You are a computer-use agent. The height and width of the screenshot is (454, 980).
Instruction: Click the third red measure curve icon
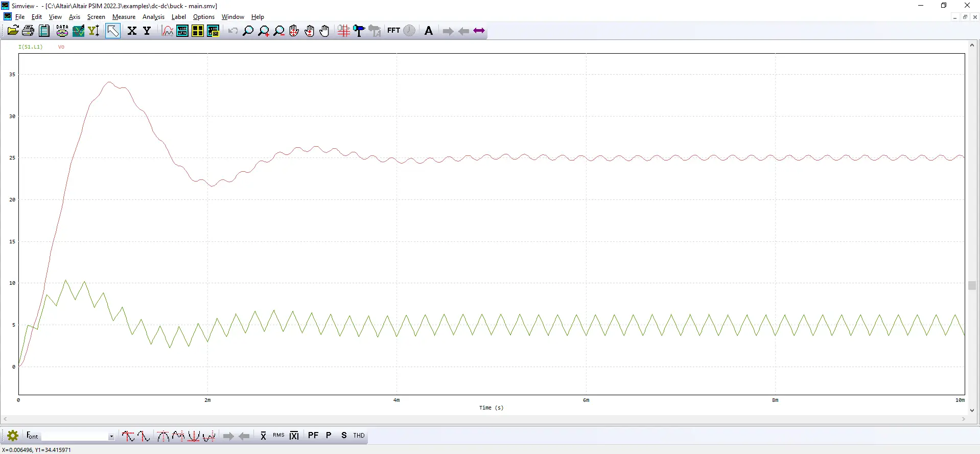tap(163, 436)
